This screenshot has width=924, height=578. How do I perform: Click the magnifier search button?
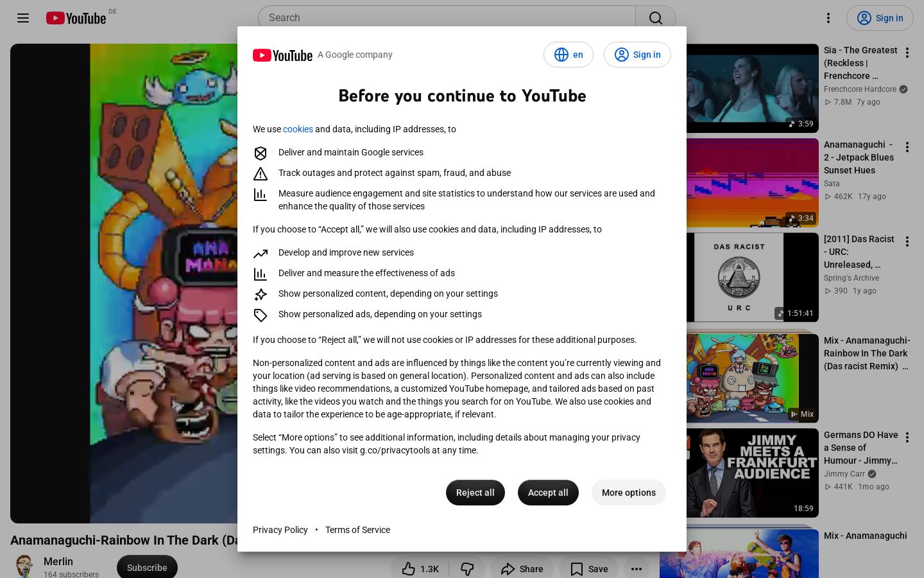pos(655,18)
